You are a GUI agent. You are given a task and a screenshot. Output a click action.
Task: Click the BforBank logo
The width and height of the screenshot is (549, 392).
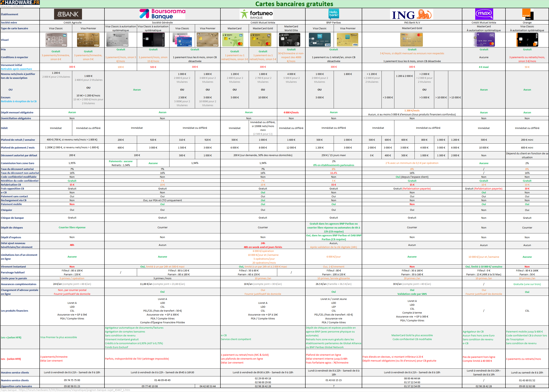(68, 14)
